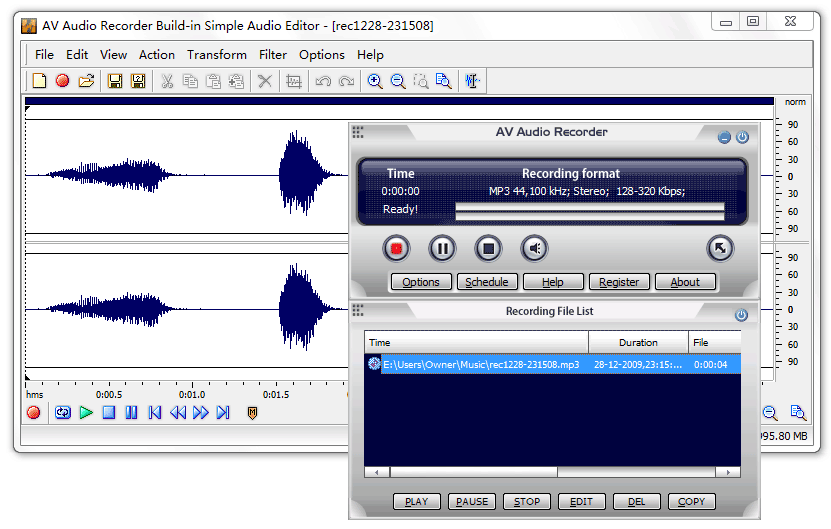Click the speaker volume icon in the recorder

tap(535, 248)
